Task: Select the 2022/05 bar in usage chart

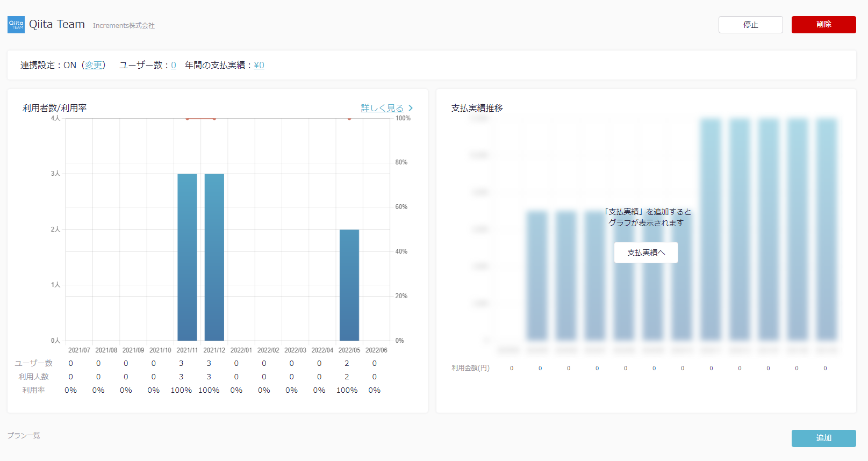Action: click(349, 285)
